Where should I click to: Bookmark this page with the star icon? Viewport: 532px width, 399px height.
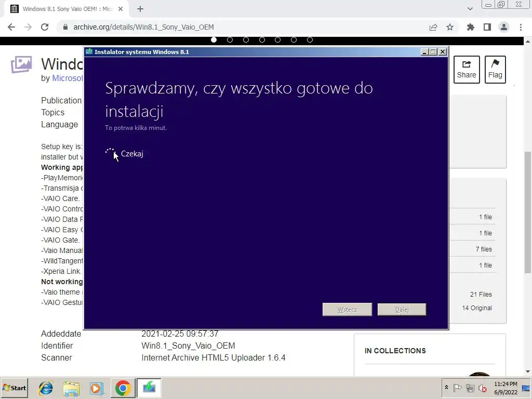coord(450,27)
